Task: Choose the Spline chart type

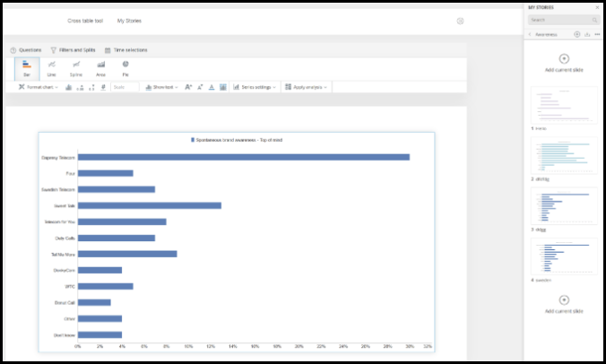Action: [76, 69]
